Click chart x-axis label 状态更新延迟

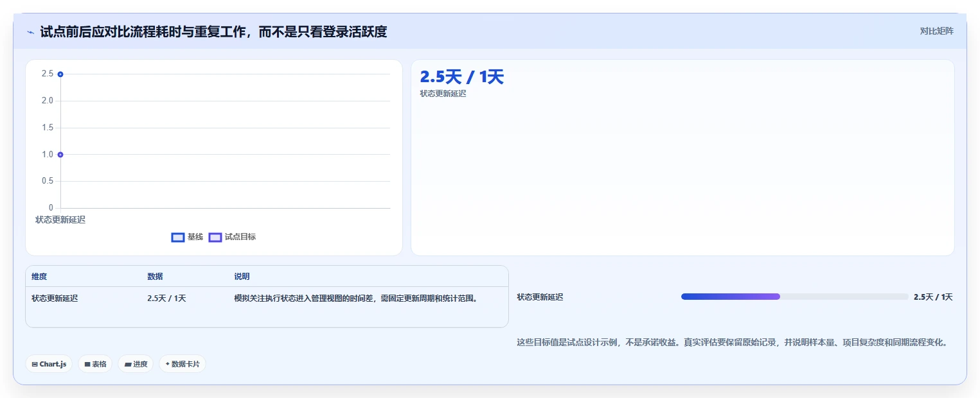(60, 220)
